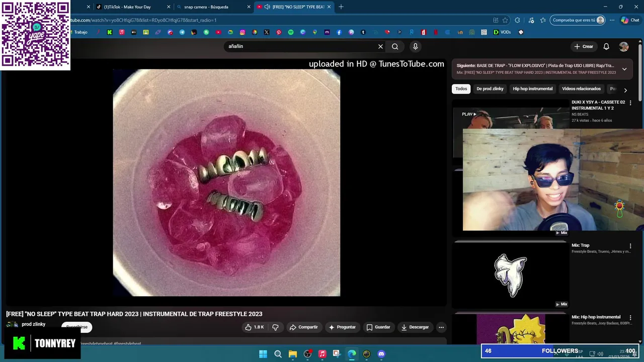Click the DUKI X YSY A video title
This screenshot has height=362, width=644.
(598, 105)
